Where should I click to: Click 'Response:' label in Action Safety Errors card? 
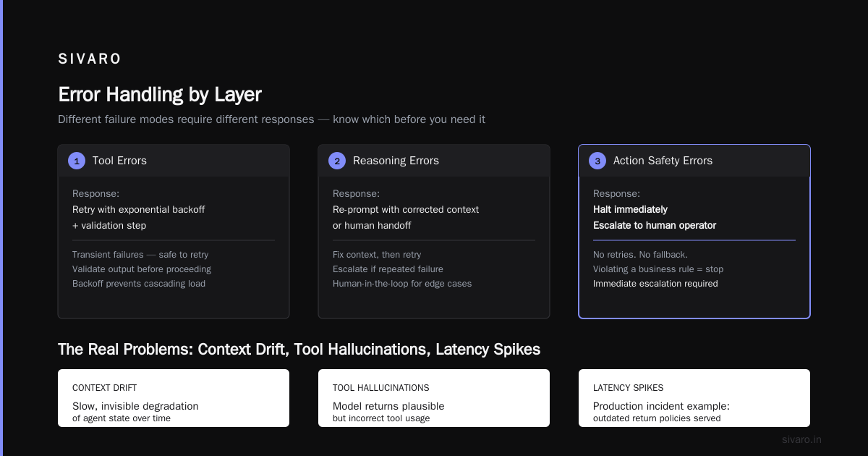616,194
